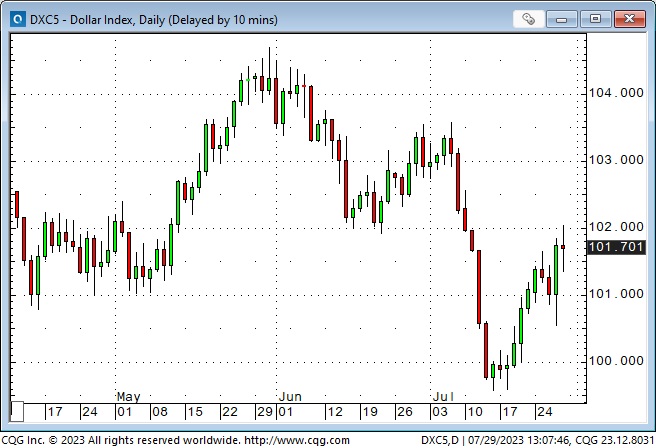Click the Jul month label on time axis
This screenshot has width=656, height=448.
pos(443,397)
